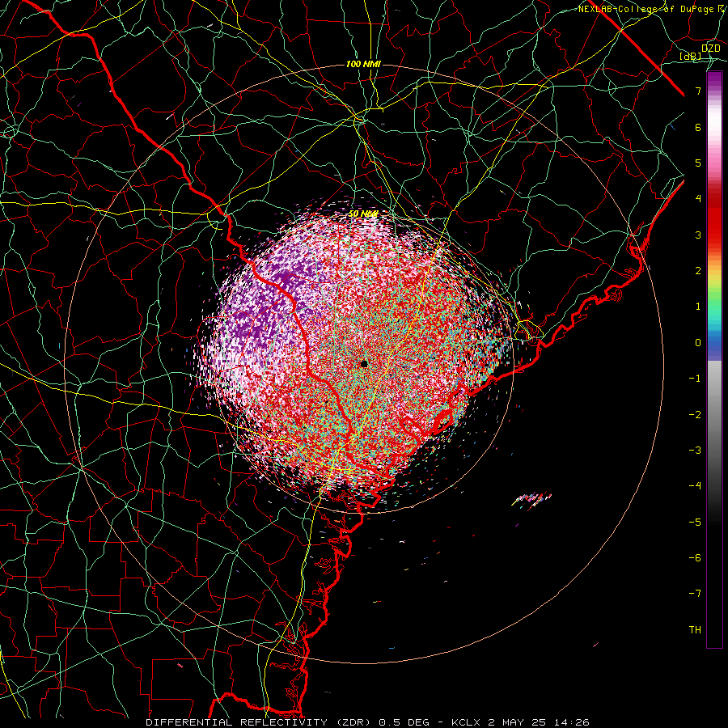The image size is (728, 728).
Task: Click the TH label on color scale
Action: tap(695, 630)
